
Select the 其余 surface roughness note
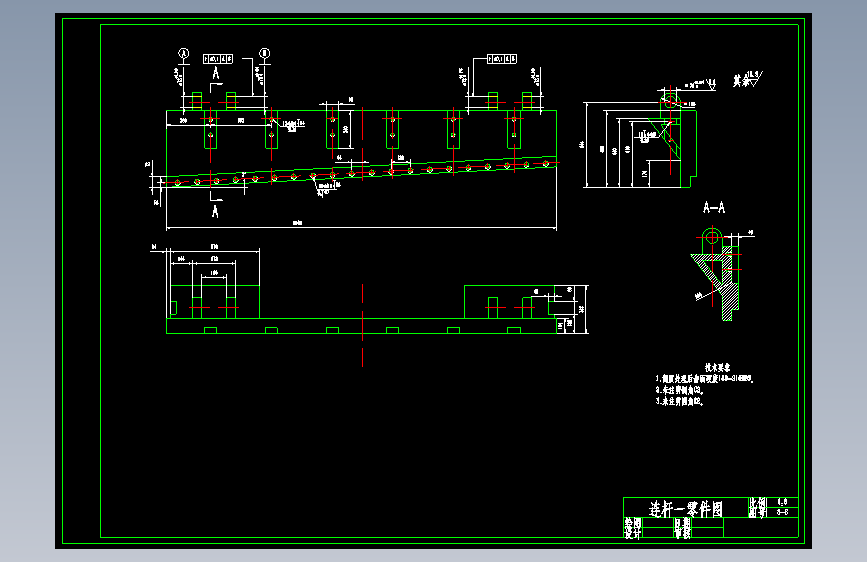(x=748, y=80)
